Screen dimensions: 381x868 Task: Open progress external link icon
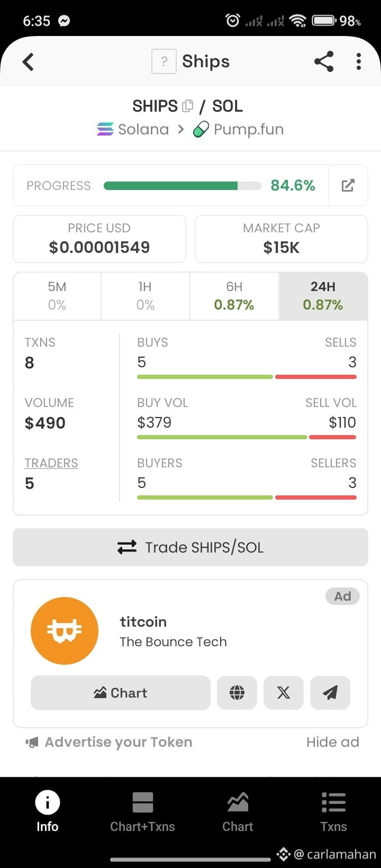click(x=348, y=185)
